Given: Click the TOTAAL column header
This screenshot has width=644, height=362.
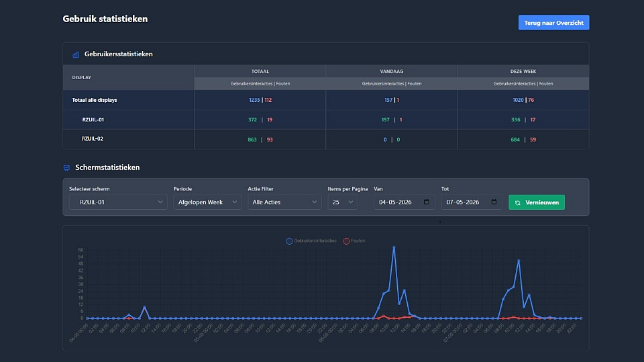Looking at the screenshot, I should coord(260,72).
